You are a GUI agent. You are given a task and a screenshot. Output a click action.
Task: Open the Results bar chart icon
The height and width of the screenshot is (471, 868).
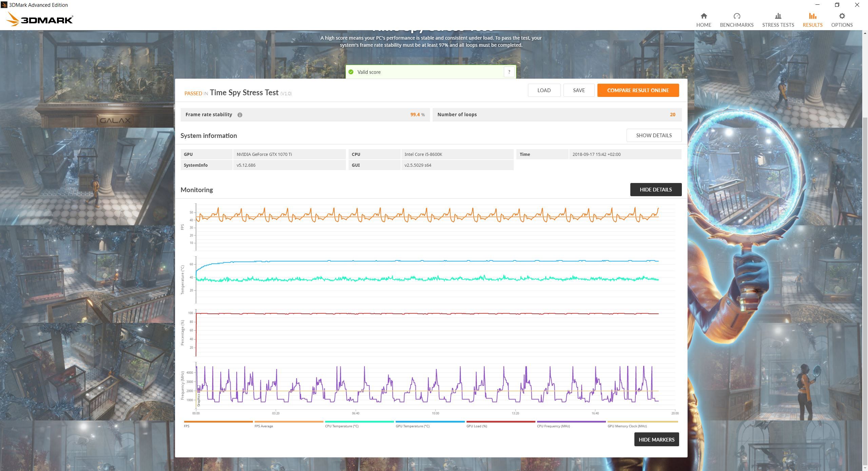tap(812, 16)
